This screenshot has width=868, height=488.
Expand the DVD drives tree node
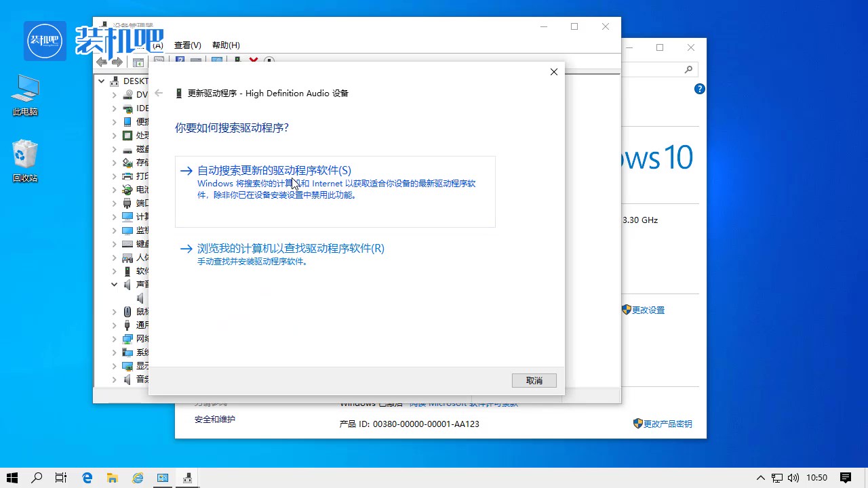point(115,95)
